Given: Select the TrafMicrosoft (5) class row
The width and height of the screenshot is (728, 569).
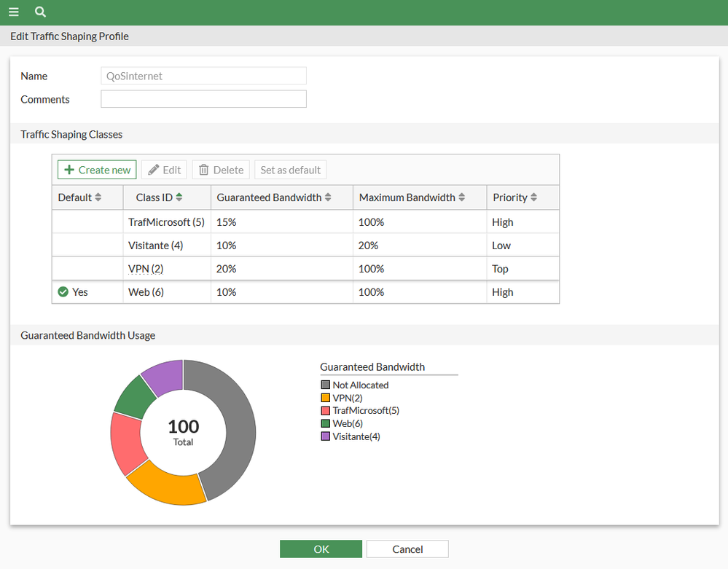Looking at the screenshot, I should [165, 222].
